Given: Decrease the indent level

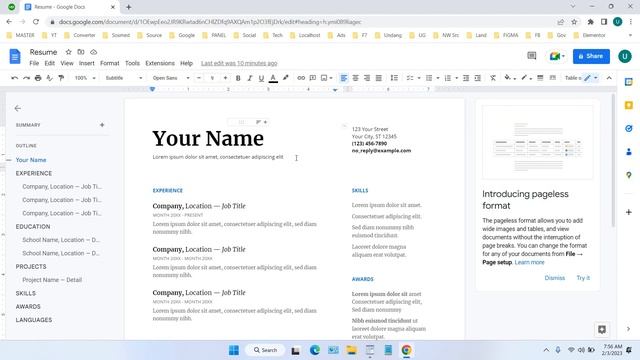Looking at the screenshot, I should (466, 78).
